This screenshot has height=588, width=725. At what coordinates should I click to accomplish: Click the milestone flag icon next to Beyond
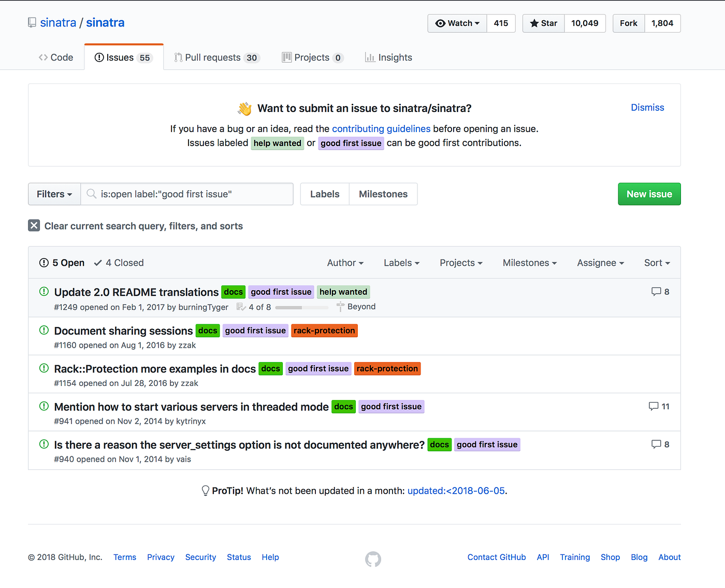[341, 306]
